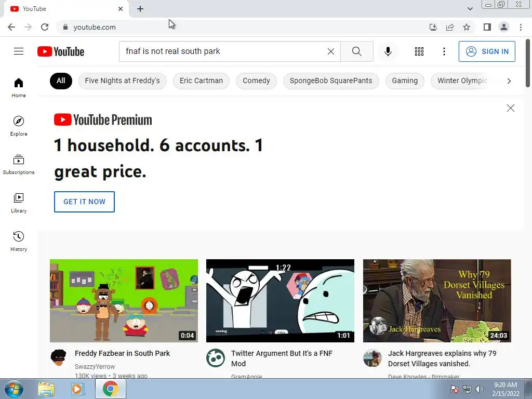
Task: Click Chrome taskbar icon
Action: coord(110,389)
